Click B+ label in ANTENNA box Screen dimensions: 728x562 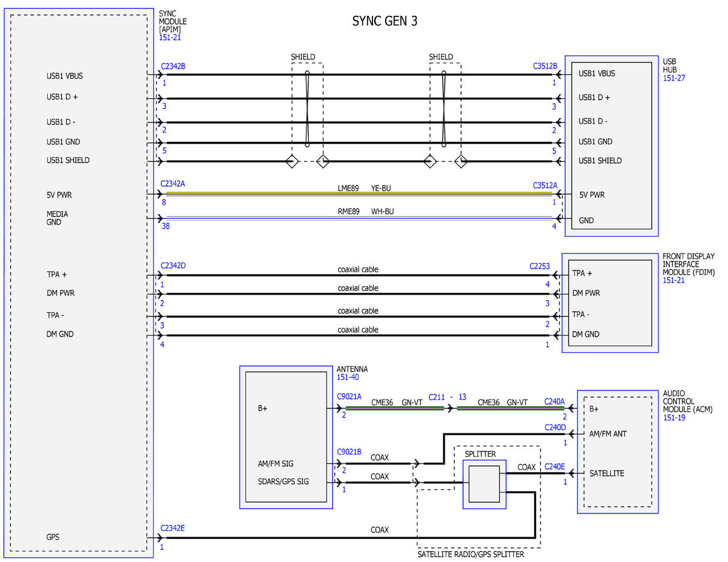pyautogui.click(x=263, y=409)
